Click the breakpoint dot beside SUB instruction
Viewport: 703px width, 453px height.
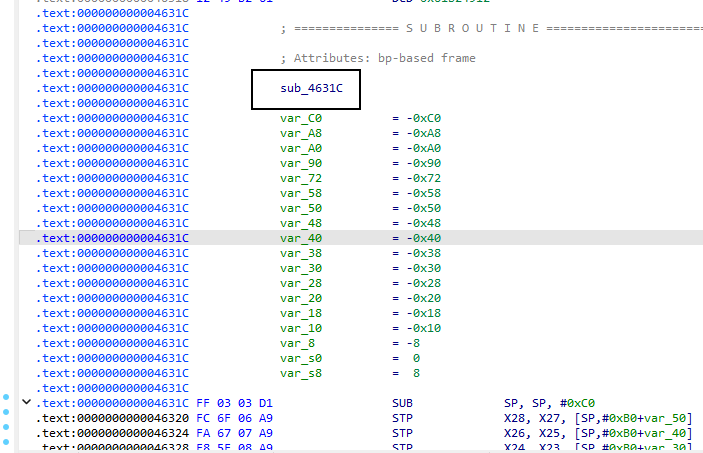[x=6, y=398]
